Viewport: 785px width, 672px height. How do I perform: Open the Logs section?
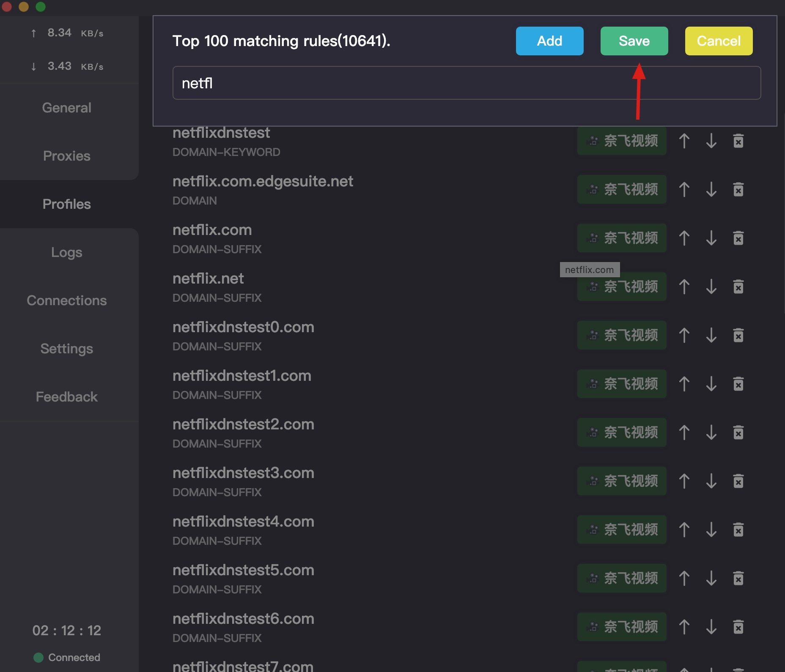[67, 252]
